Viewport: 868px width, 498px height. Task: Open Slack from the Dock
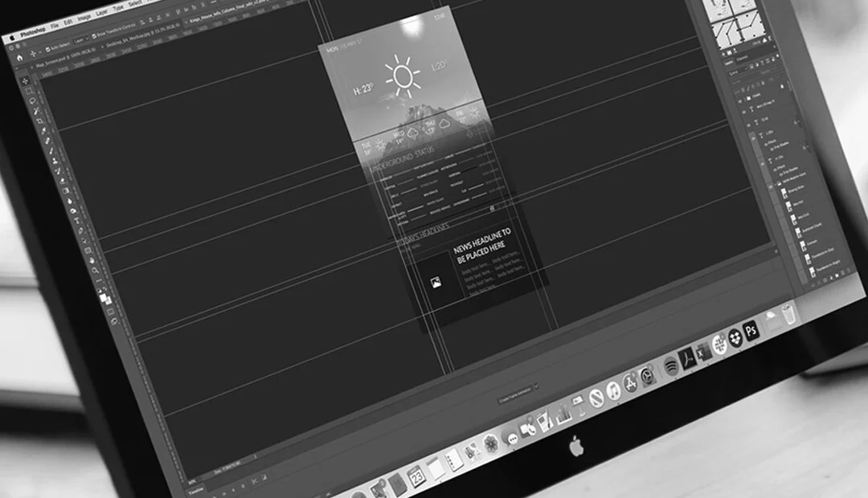pos(719,344)
